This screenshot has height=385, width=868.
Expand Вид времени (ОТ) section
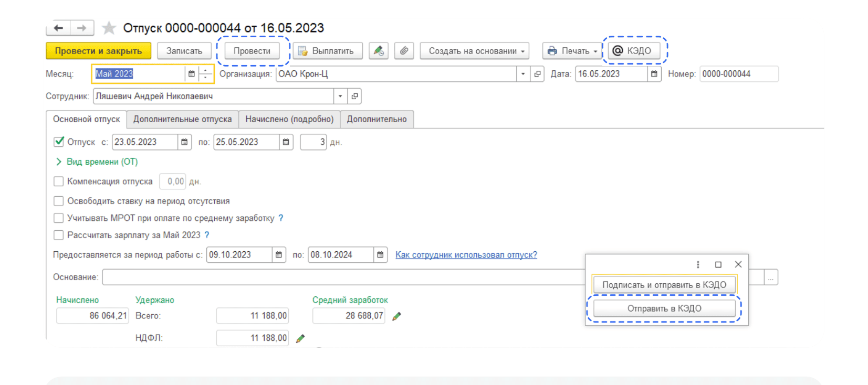tap(59, 162)
